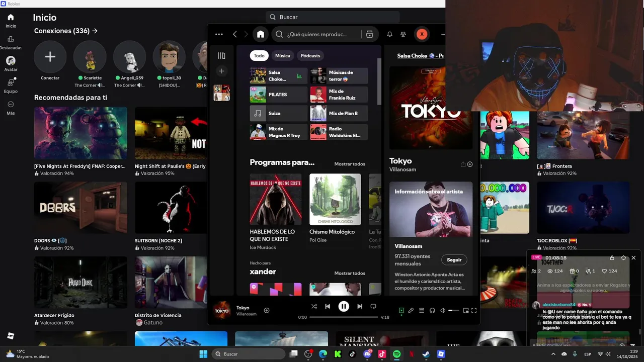
Task: Share Tokyo from right panel icon
Action: click(463, 164)
